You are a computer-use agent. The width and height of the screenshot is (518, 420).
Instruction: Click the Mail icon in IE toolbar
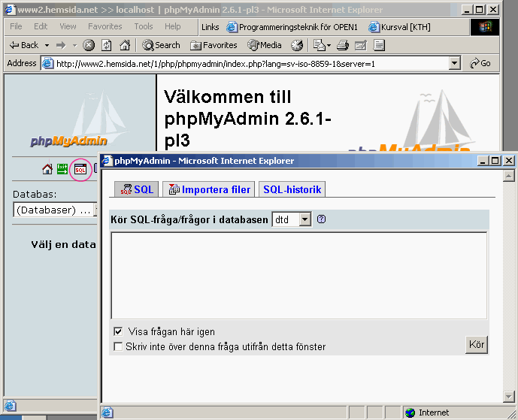pyautogui.click(x=319, y=45)
